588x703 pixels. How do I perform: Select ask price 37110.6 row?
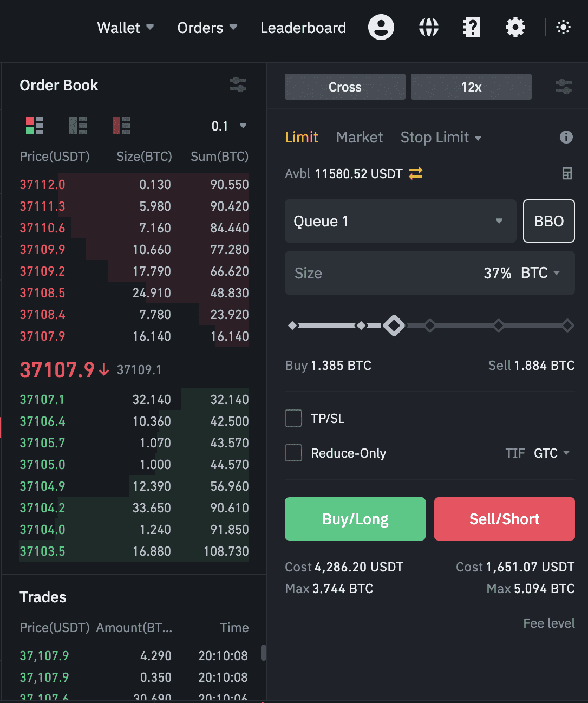pos(134,228)
